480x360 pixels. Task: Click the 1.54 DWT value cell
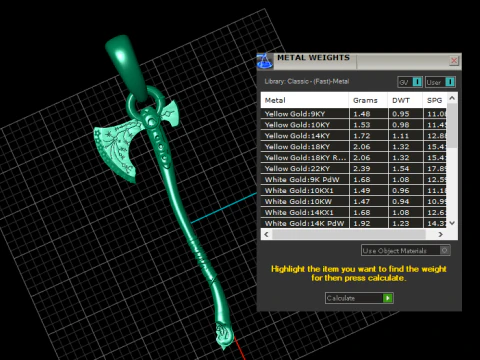pyautogui.click(x=406, y=169)
